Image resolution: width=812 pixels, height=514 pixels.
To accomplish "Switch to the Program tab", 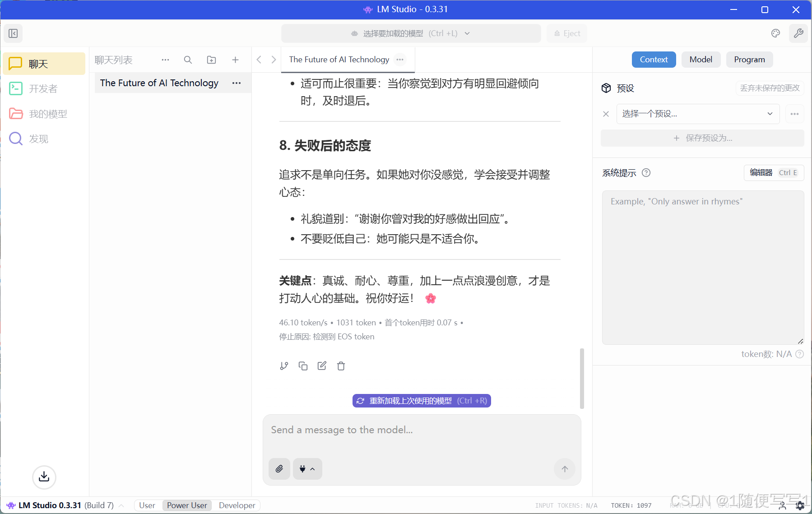I will tap(749, 59).
